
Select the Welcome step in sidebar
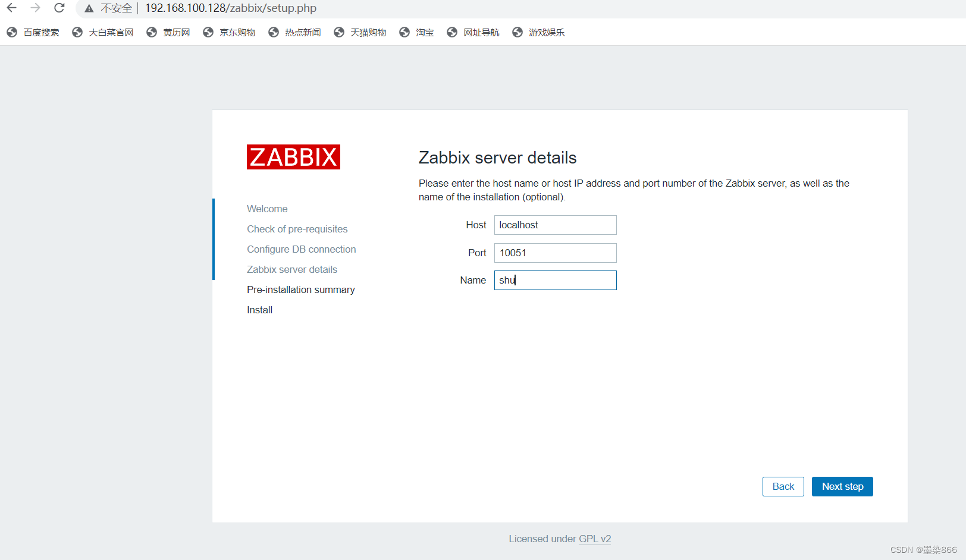(x=266, y=209)
